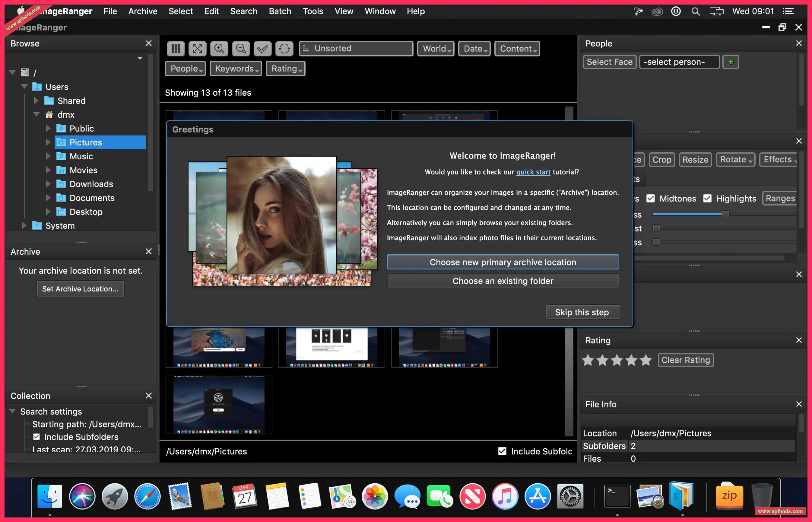The width and height of the screenshot is (812, 522).
Task: Click Choose an existing folder button
Action: (503, 281)
